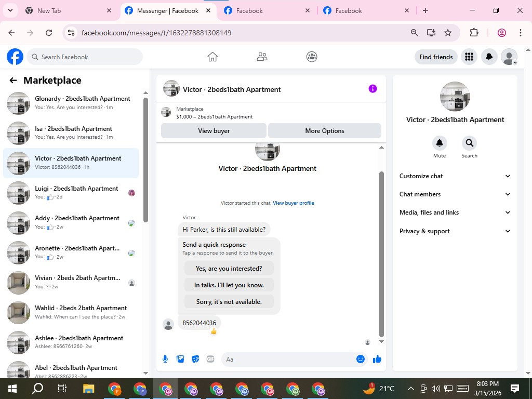Open Ashlee 2beds1bath Apartment conversation

[x=71, y=342]
